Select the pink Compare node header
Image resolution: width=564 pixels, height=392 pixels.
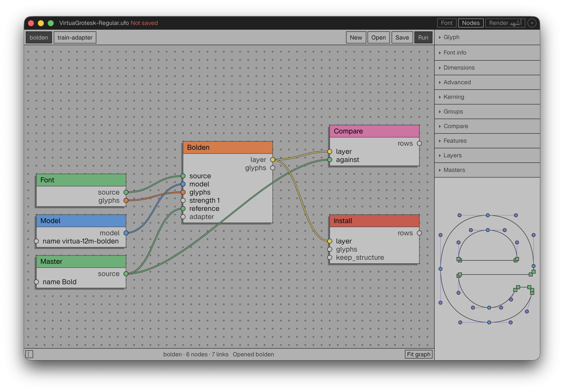[x=374, y=131]
